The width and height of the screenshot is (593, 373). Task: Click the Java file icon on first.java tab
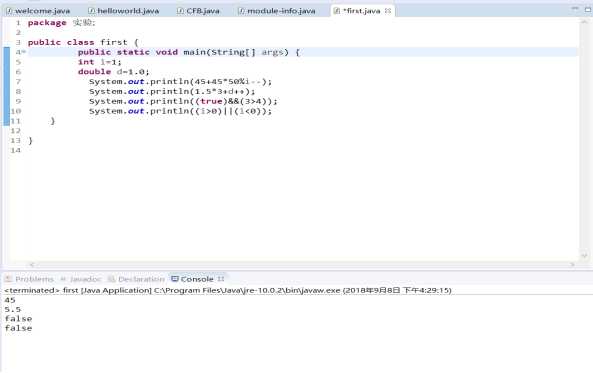(x=337, y=11)
